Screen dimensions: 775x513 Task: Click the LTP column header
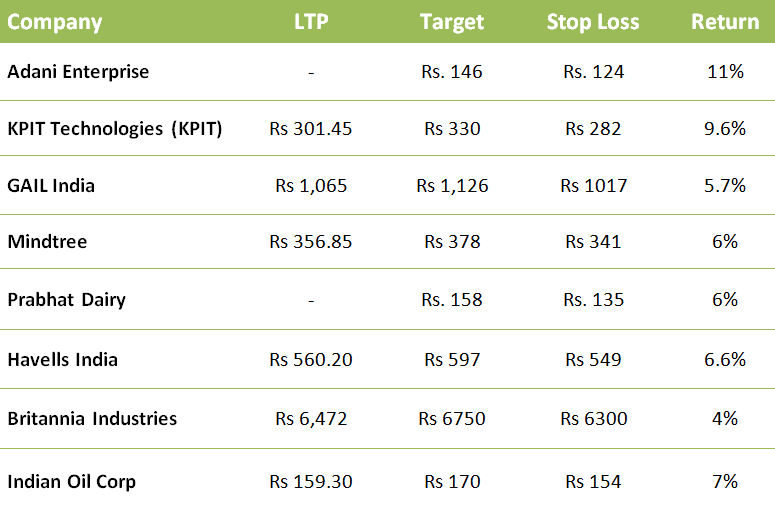(311, 21)
